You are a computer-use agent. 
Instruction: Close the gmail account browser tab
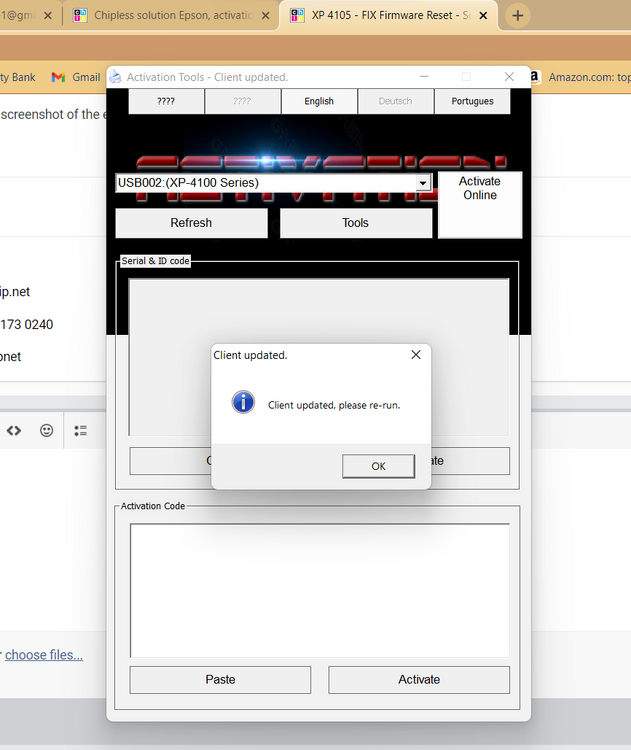48,15
